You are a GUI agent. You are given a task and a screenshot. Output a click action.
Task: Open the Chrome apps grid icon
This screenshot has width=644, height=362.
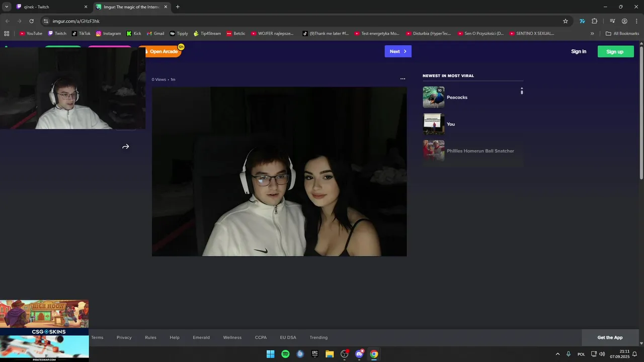[x=7, y=34]
